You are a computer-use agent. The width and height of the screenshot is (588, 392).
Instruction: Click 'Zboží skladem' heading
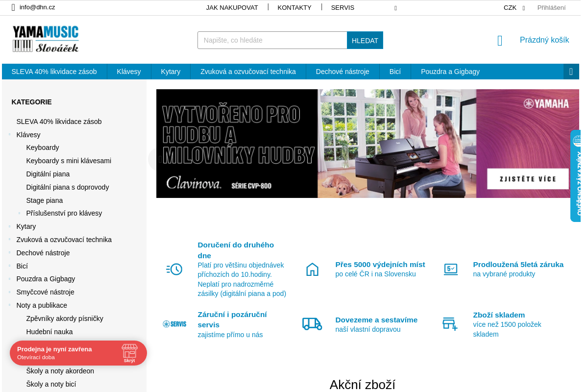[x=499, y=315]
